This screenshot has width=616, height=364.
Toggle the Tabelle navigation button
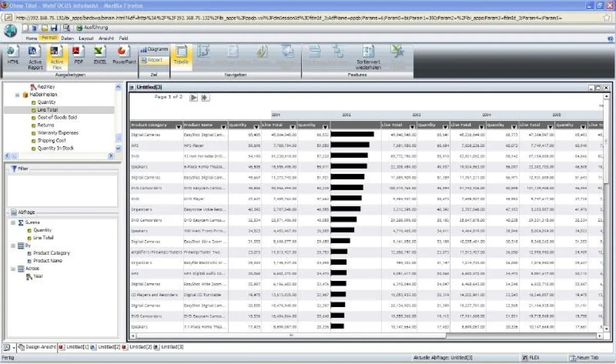click(x=181, y=55)
